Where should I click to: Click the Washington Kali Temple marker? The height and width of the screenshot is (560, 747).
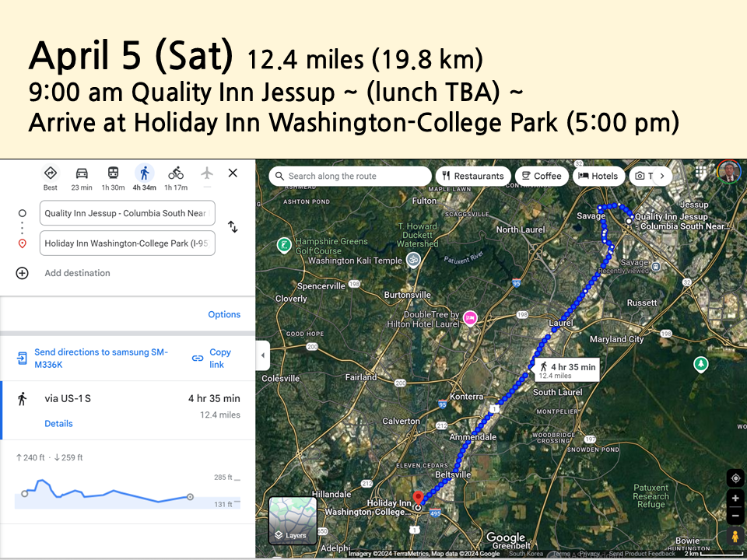coord(413,260)
